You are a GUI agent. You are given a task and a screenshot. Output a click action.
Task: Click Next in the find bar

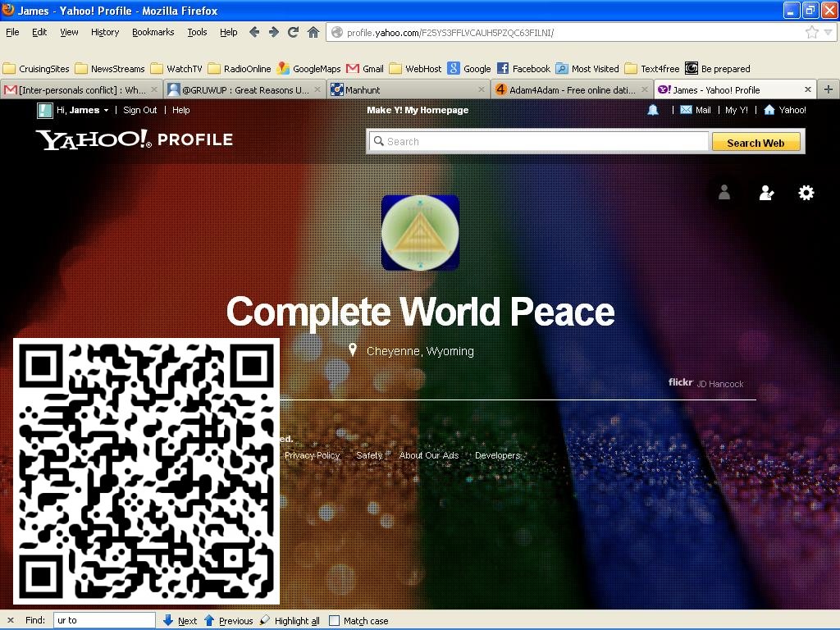click(180, 620)
